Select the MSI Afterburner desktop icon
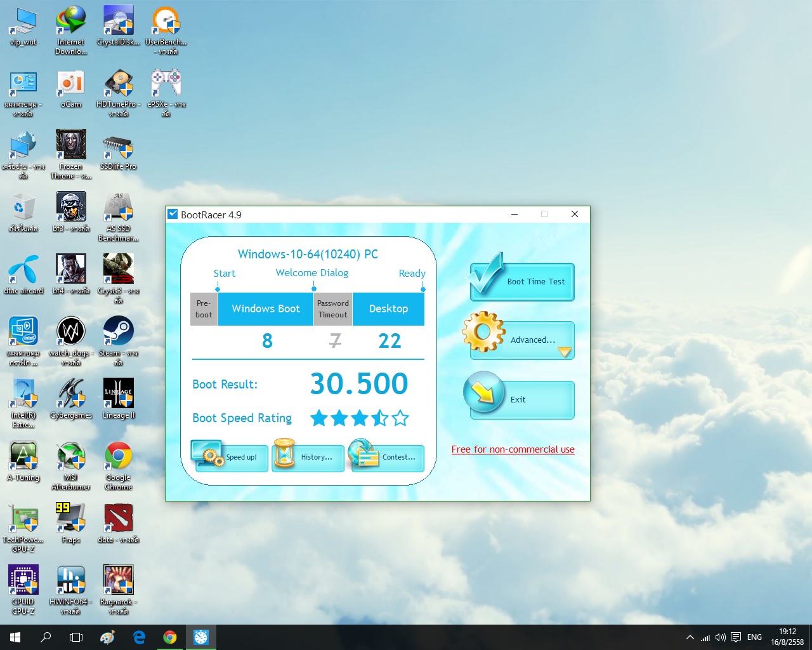Viewport: 812px width, 650px height. pos(71,466)
